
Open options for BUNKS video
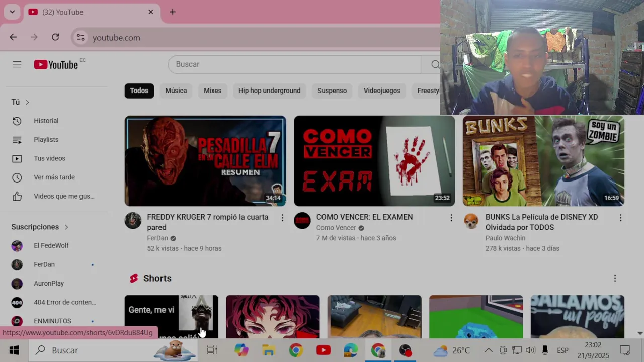620,218
